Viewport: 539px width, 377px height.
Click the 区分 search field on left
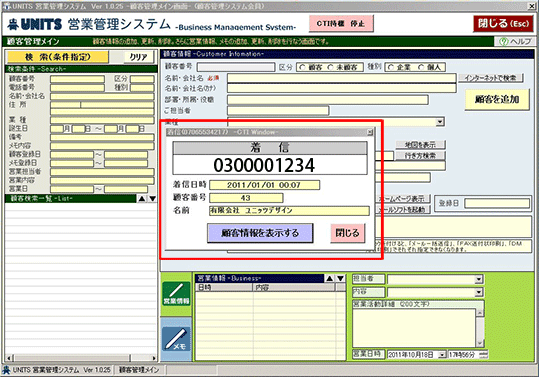[142, 79]
